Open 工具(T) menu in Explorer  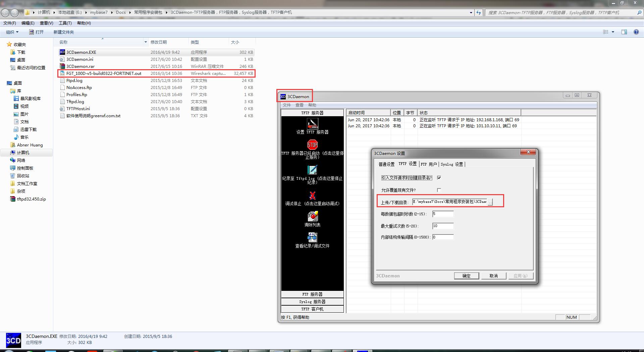(65, 23)
